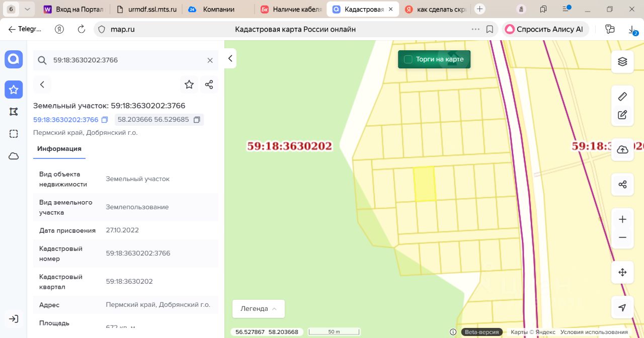Open the map info circle icon
The width and height of the screenshot is (644, 338).
[x=453, y=332]
